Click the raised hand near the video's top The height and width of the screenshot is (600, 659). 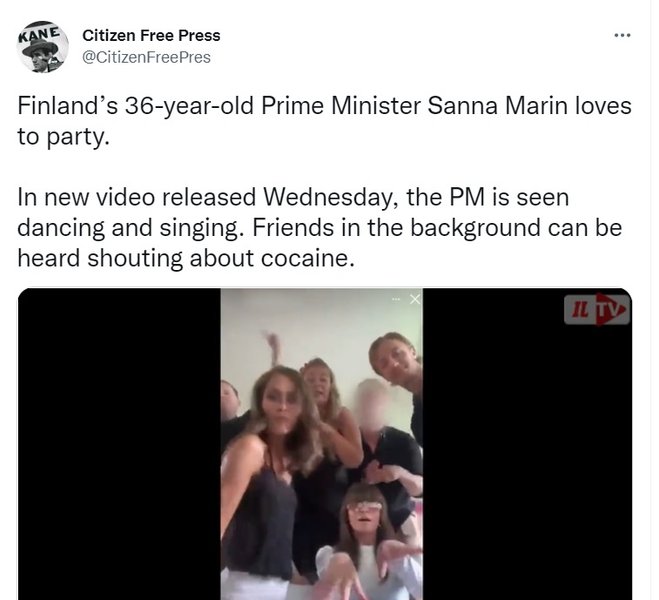[273, 347]
